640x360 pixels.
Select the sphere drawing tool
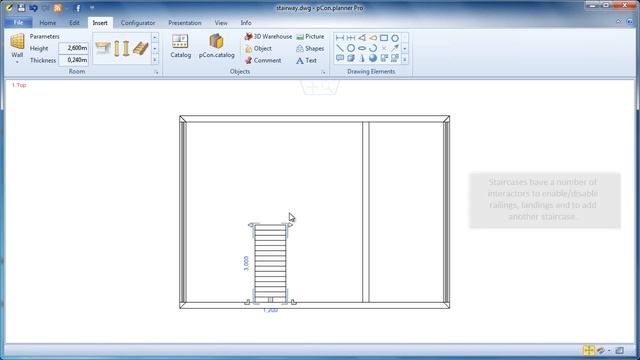pyautogui.click(x=373, y=58)
